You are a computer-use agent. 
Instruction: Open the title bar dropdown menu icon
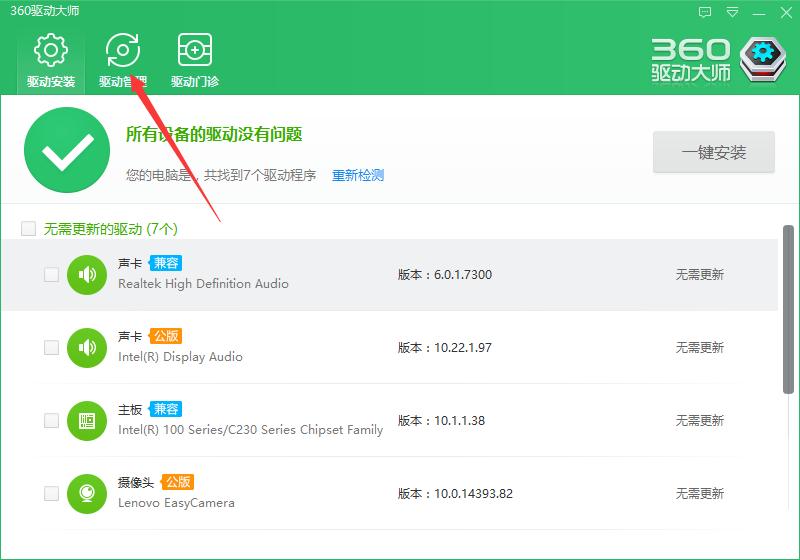[x=732, y=12]
